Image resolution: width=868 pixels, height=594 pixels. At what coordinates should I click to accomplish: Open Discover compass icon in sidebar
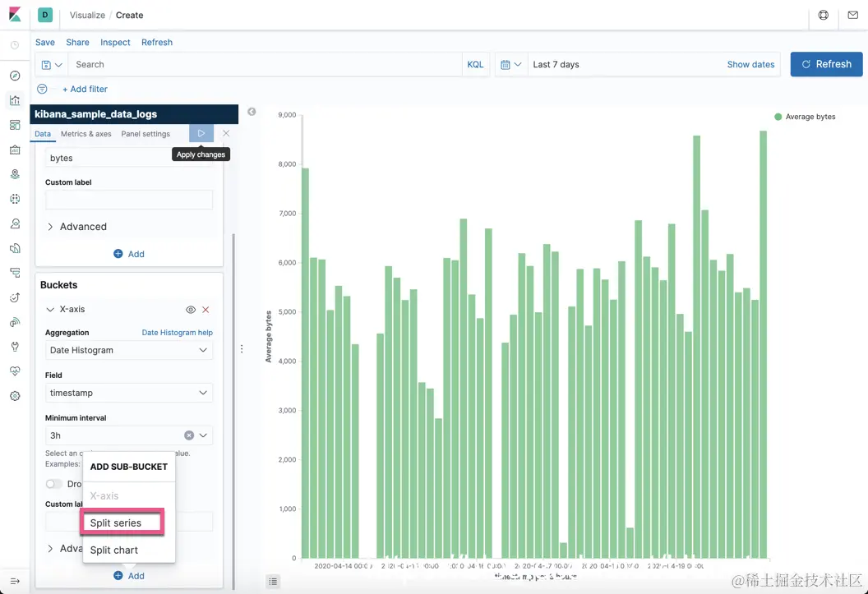(x=15, y=76)
